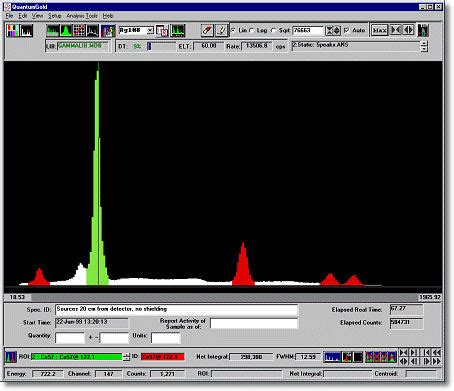Screen dimensions: 454x391
Task: Click the ROI Co57 selector spinner arrows
Action: coord(126,357)
